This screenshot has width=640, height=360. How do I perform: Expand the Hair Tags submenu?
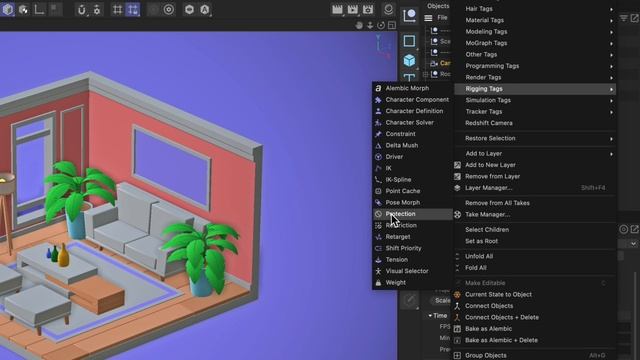[535, 9]
